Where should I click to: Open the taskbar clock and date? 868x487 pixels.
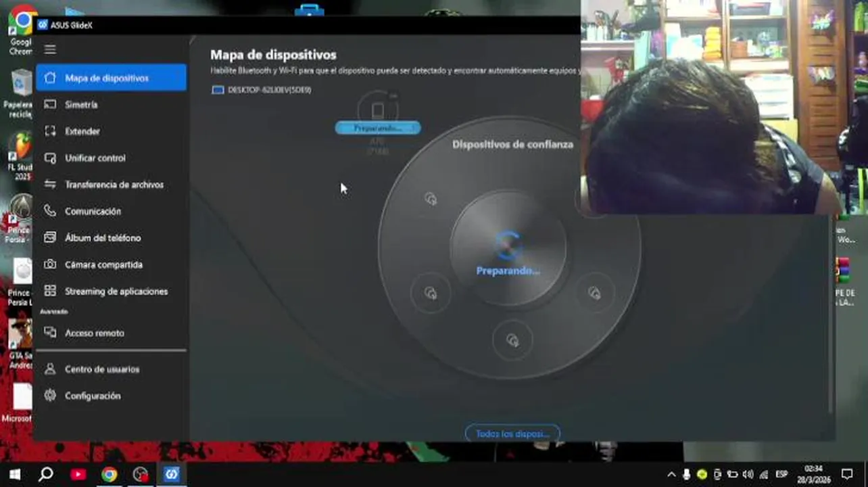coord(815,474)
